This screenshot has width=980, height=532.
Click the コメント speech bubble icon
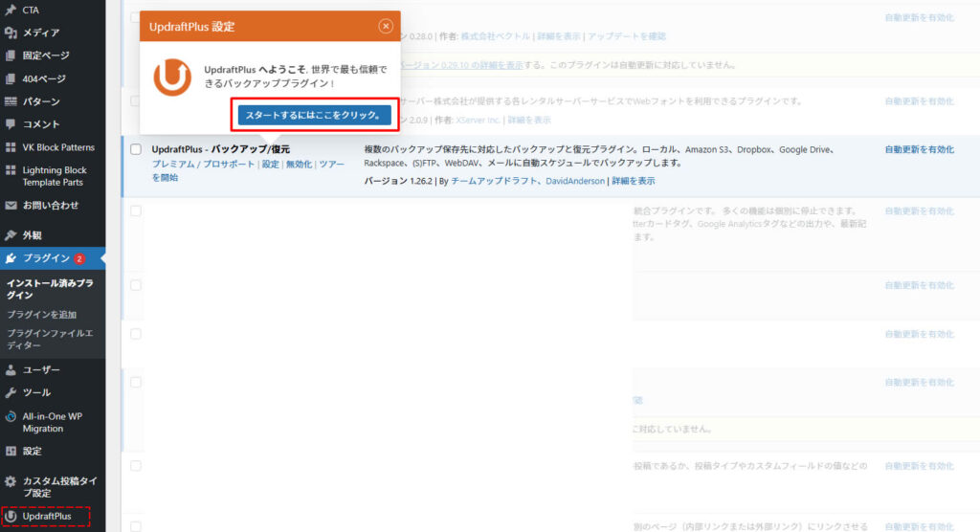pos(11,123)
